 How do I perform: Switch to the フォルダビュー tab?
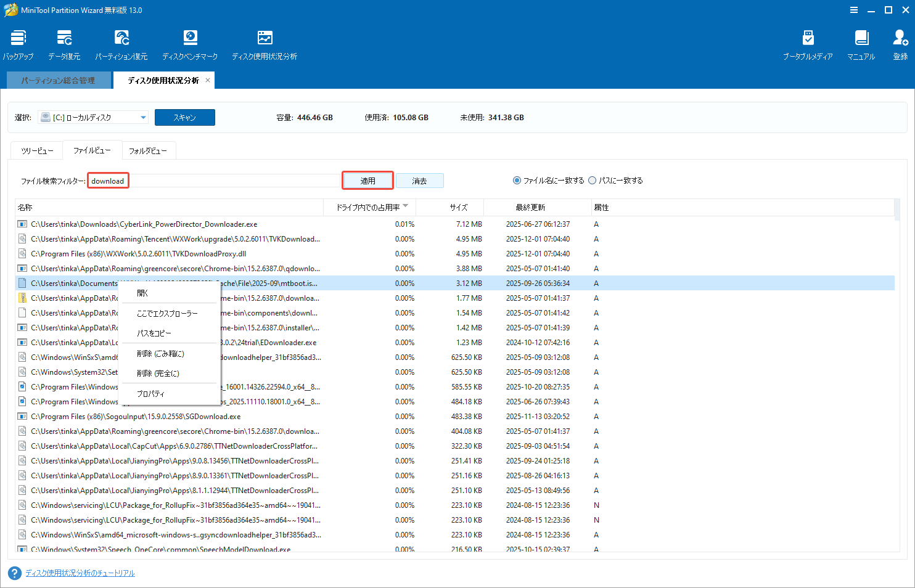(149, 150)
